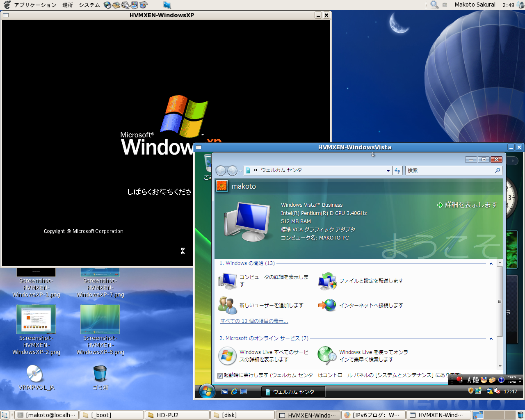Click the 'すべての 13 個の項目の表示' link
Image resolution: width=525 pixels, height=420 pixels.
click(254, 321)
